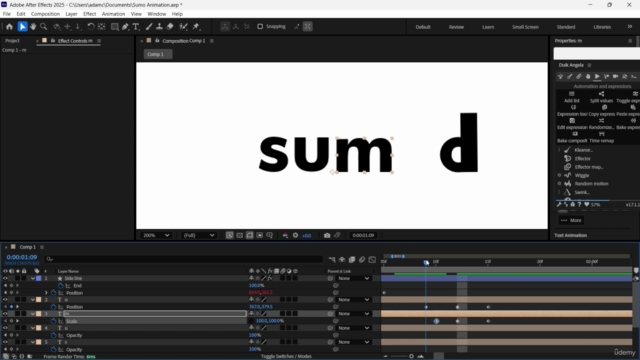640x360 pixels.
Task: Click Side line purple label color
Action: [39, 278]
